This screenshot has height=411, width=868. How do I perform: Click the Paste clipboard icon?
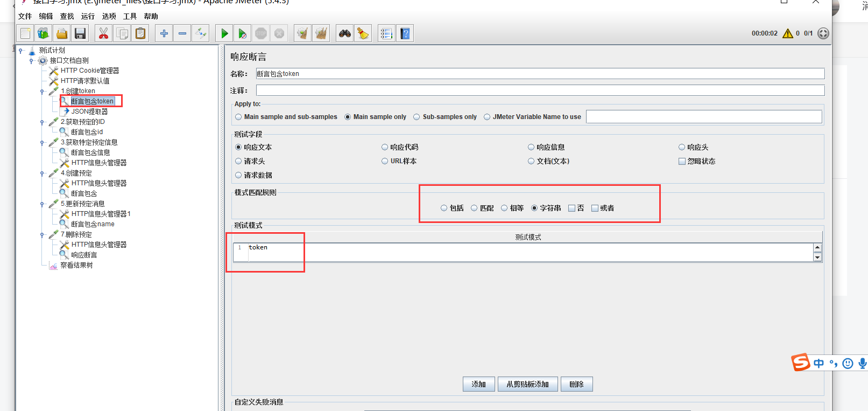click(x=140, y=33)
